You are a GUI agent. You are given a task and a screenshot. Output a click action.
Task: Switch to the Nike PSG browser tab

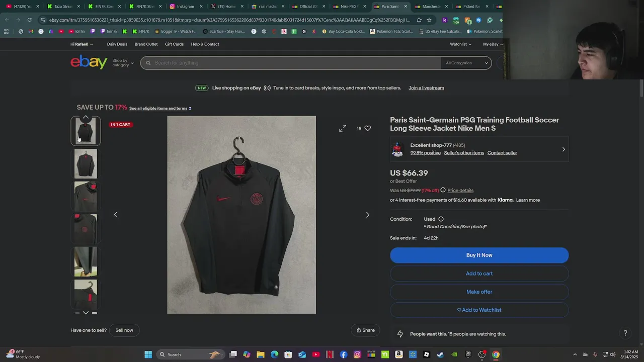tap(349, 7)
